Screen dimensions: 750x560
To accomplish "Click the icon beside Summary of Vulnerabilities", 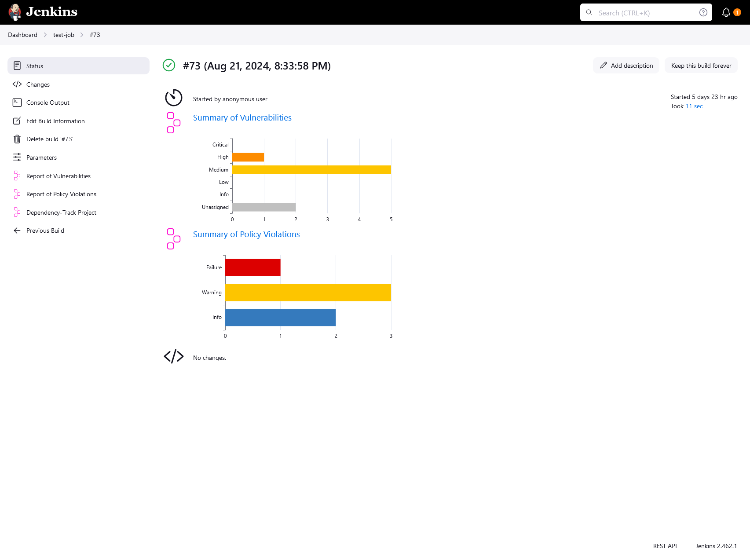I will [x=174, y=123].
